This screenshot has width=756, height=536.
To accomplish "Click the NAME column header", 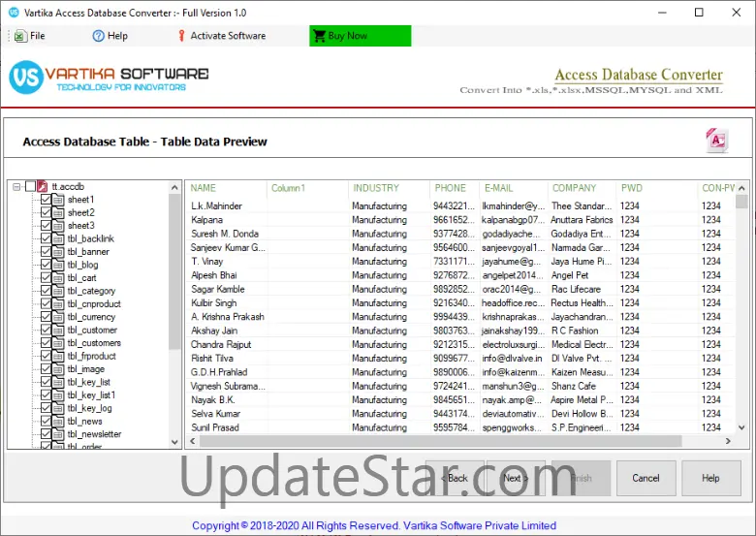I will 227,188.
